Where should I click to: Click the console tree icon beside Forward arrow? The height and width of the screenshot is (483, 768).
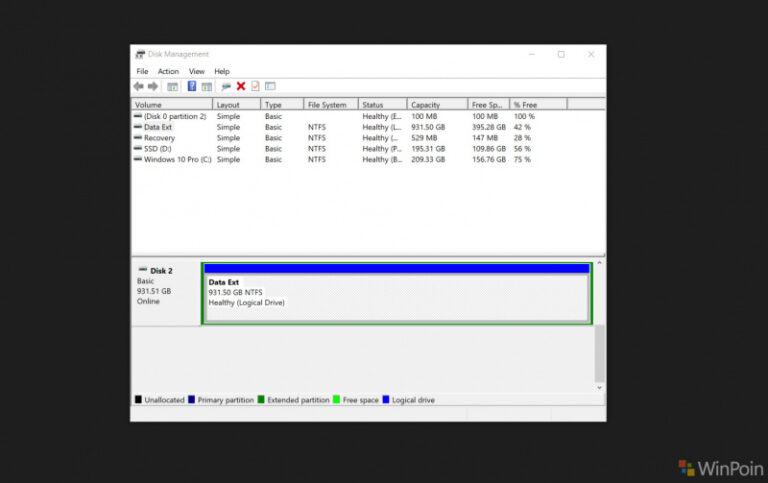coord(172,87)
